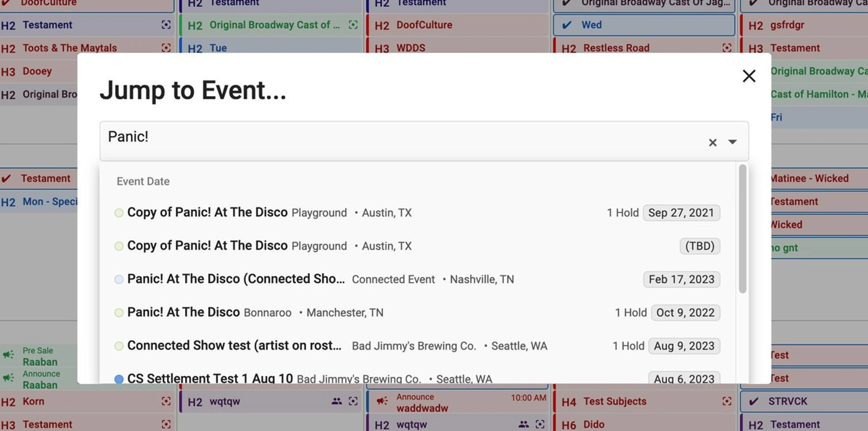
Task: Click status dot of Sep 27, 2021 Panic! copy
Action: (x=119, y=213)
